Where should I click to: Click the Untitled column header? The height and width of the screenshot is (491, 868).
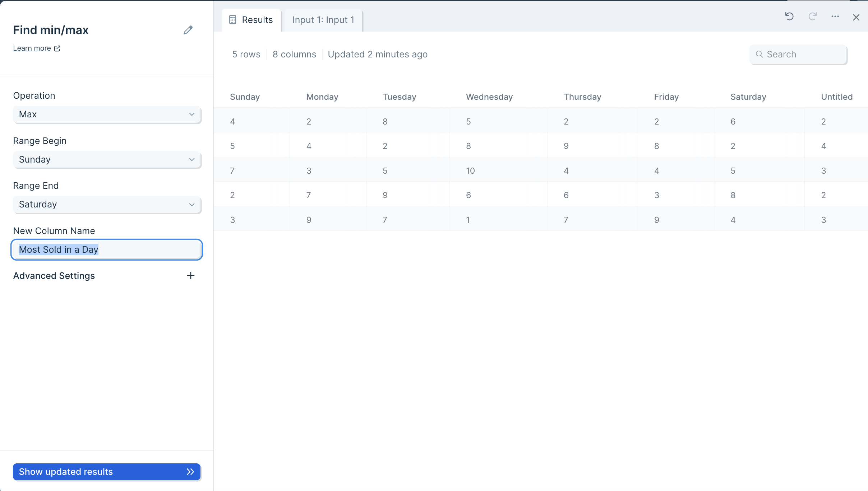837,97
